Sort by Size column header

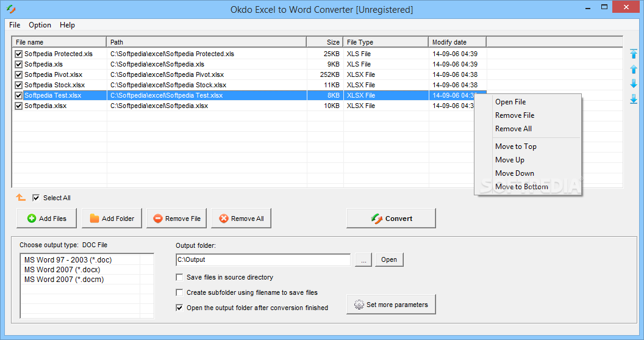325,42
